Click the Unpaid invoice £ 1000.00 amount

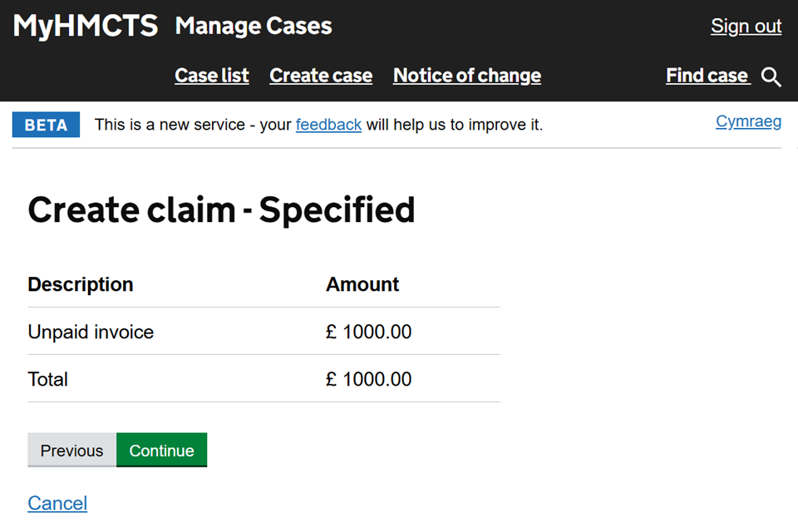pyautogui.click(x=369, y=332)
